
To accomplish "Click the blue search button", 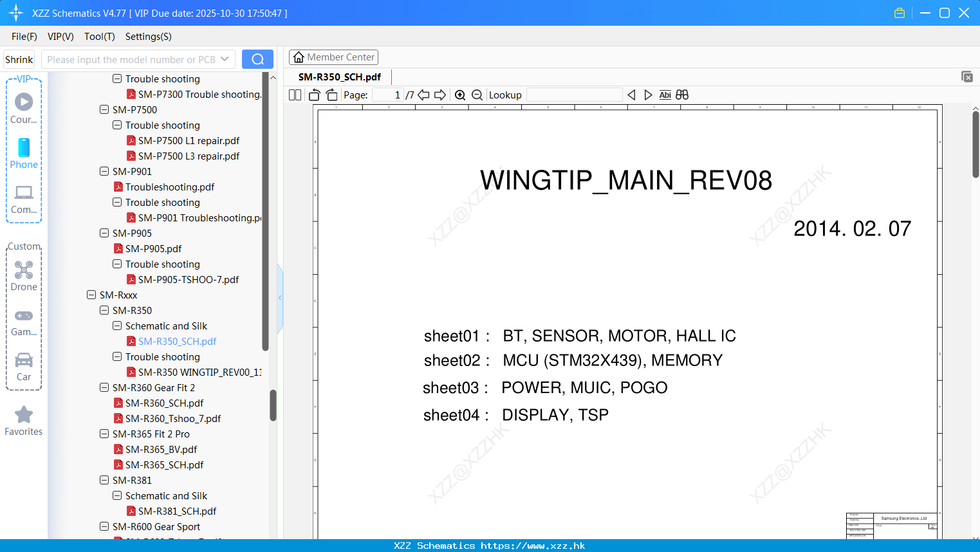I will [257, 59].
